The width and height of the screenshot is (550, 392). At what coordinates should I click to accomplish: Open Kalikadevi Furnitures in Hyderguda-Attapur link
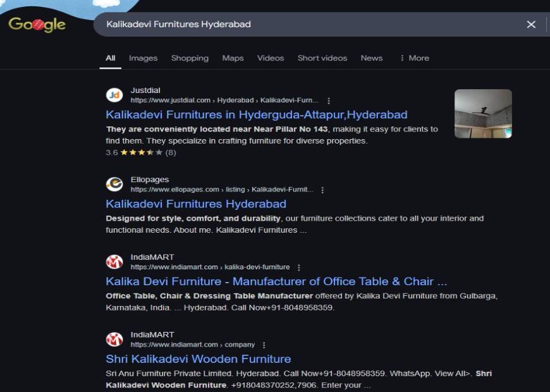point(257,114)
